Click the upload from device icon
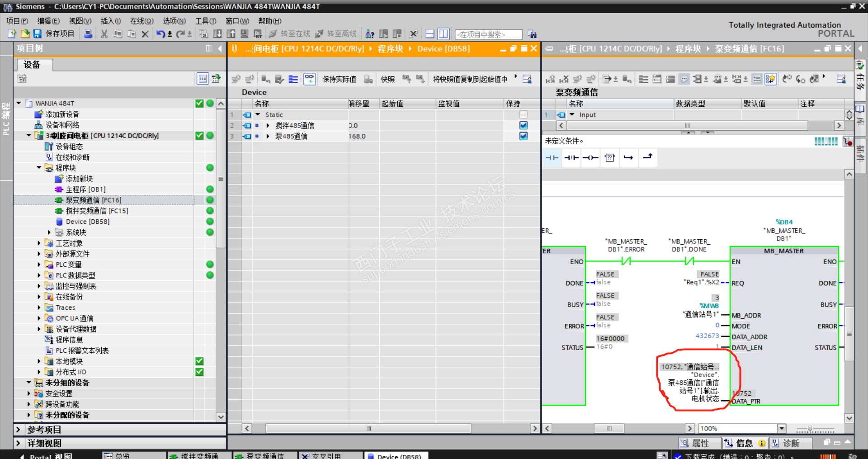The height and width of the screenshot is (459, 868). point(231,34)
